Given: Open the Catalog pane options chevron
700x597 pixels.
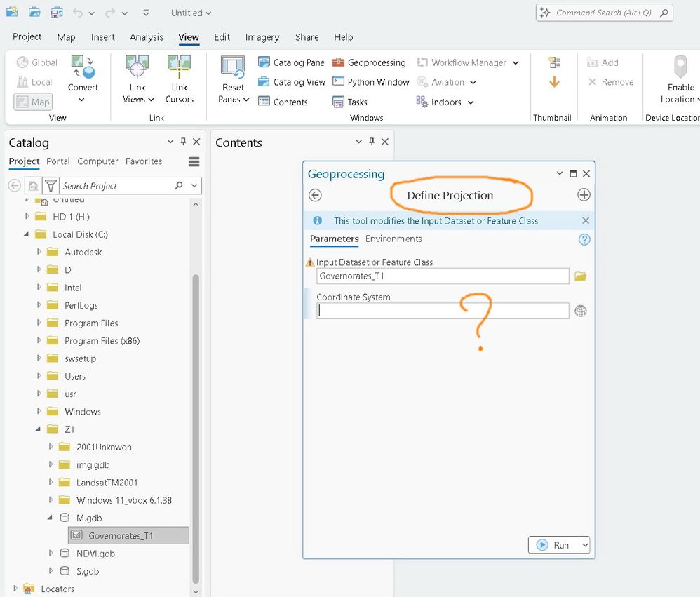Looking at the screenshot, I should click(170, 142).
